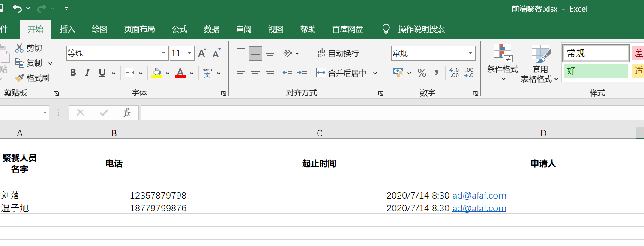644x246 pixels.
Task: Open the Merge & Center dropdown arrow
Action: [x=375, y=73]
